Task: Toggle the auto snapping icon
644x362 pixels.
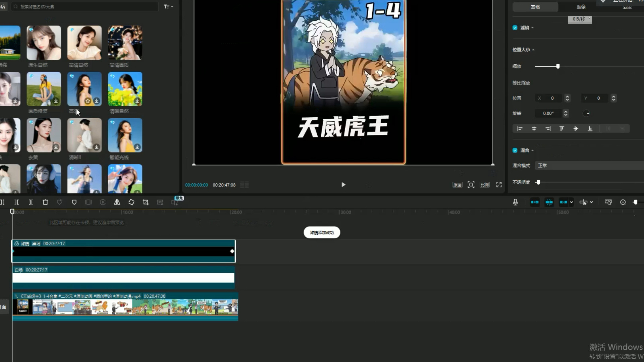Action: 549,202
